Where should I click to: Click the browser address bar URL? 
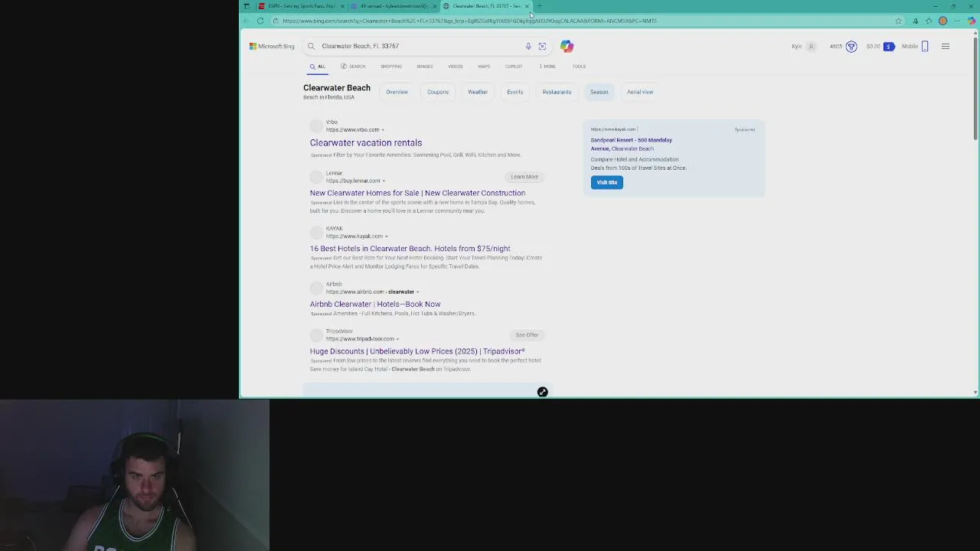click(x=469, y=21)
